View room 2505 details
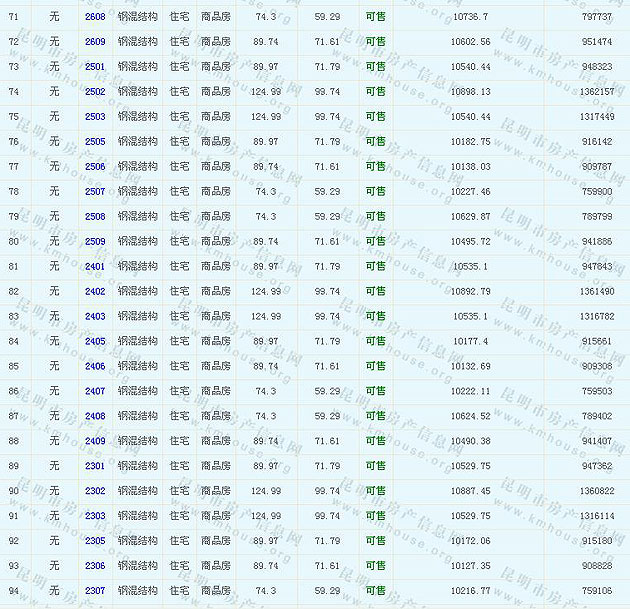Image resolution: width=630 pixels, height=609 pixels. (95, 142)
